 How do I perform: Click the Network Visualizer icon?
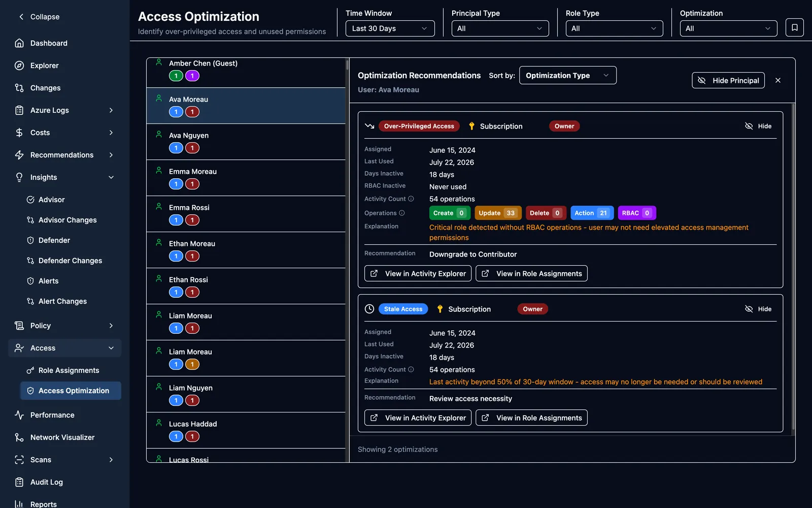click(x=19, y=437)
